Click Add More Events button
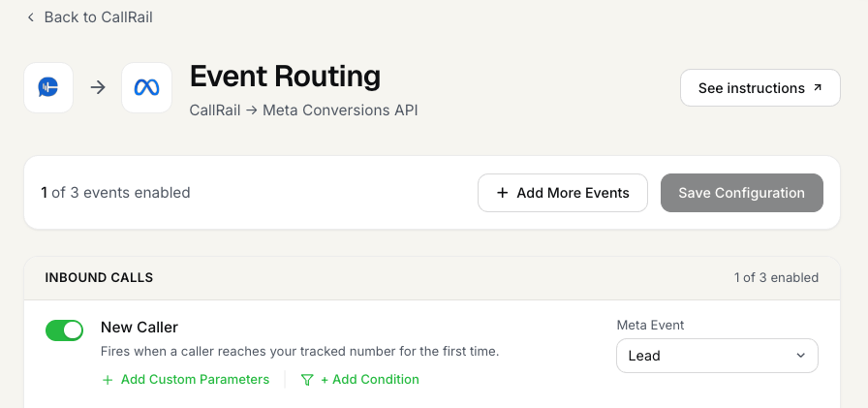The image size is (868, 408). click(563, 193)
